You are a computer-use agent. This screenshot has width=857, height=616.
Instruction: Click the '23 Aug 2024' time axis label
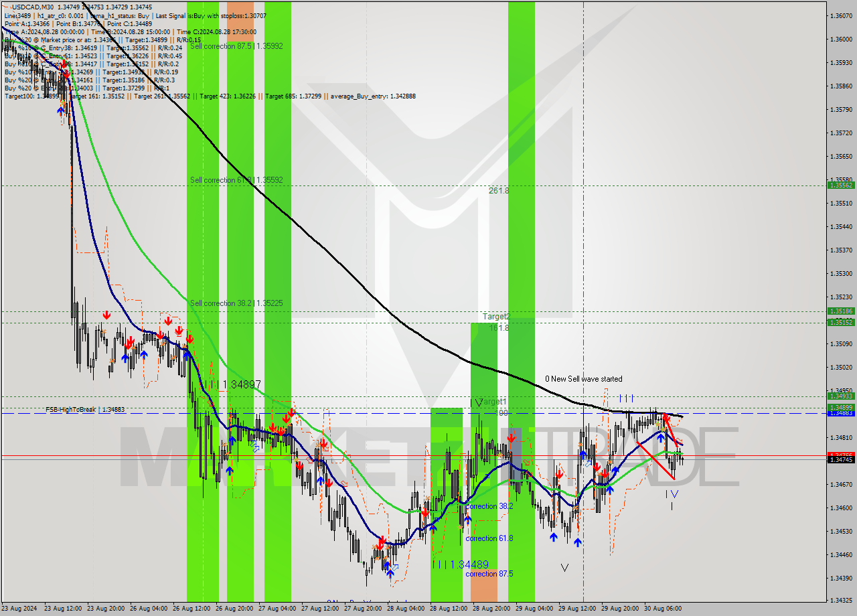(19, 609)
